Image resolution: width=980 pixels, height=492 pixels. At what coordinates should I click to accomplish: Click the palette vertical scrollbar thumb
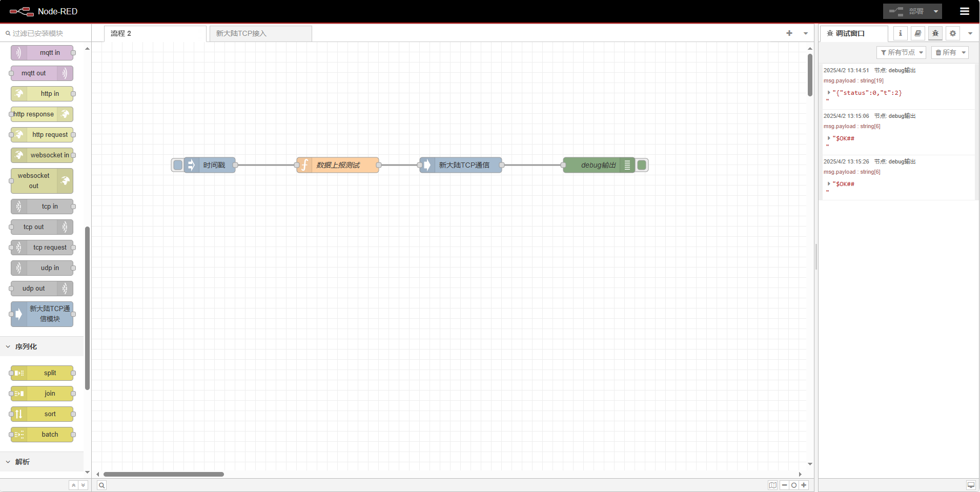click(87, 308)
